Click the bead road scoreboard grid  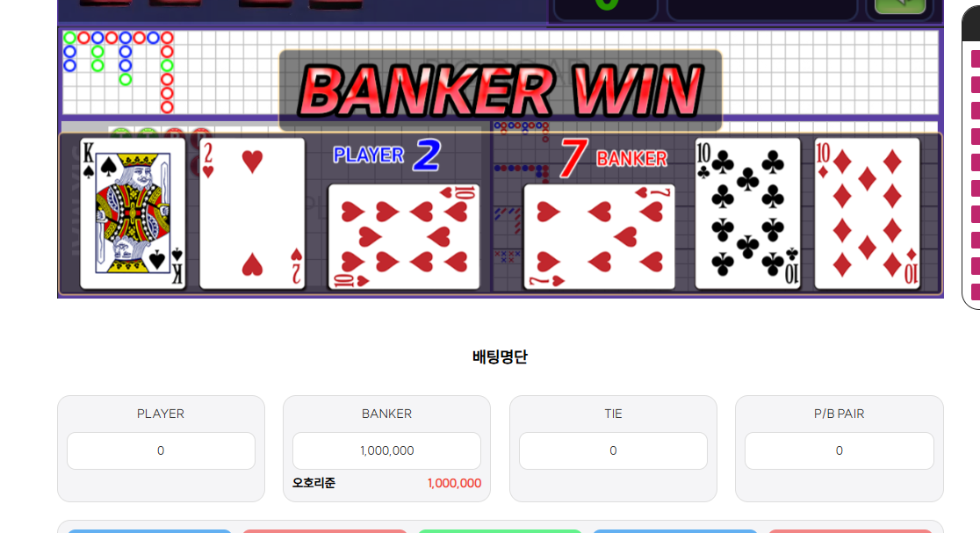point(500,73)
